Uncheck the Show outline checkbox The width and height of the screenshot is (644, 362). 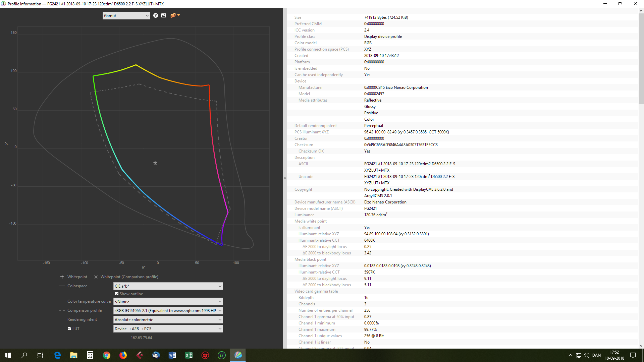click(x=117, y=294)
